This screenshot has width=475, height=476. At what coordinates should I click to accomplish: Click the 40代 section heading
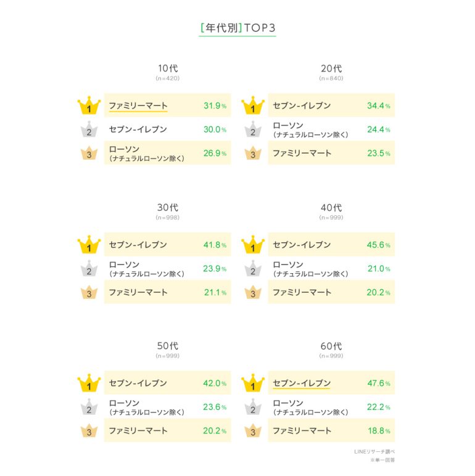click(x=331, y=208)
